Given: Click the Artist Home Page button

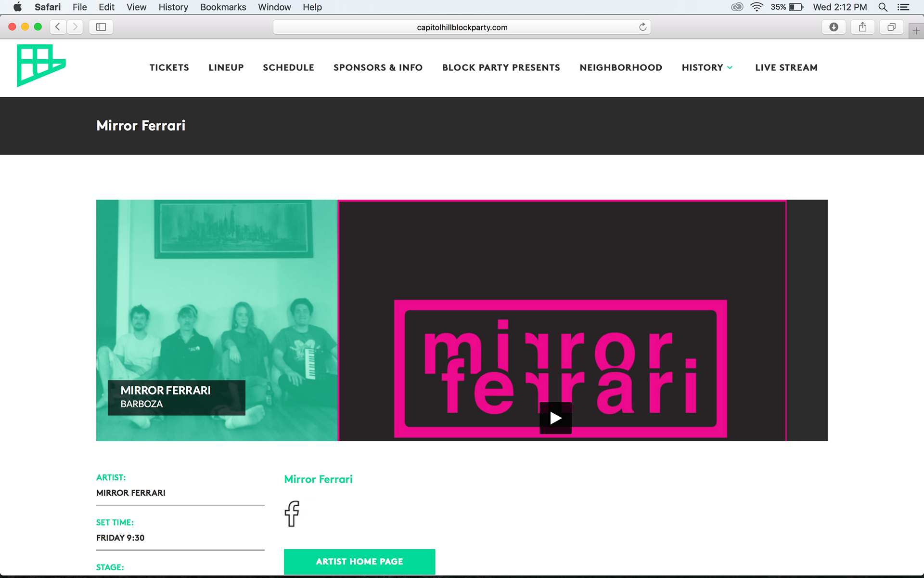Looking at the screenshot, I should pyautogui.click(x=359, y=562).
